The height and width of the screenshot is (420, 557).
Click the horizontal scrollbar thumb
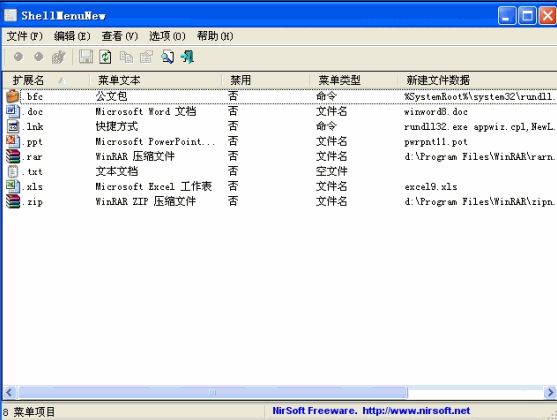(212, 393)
